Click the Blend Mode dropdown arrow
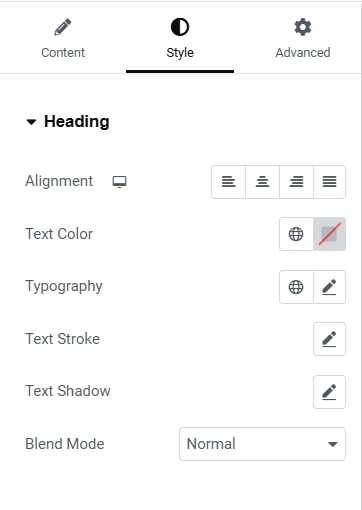This screenshot has height=510, width=362. 333,444
